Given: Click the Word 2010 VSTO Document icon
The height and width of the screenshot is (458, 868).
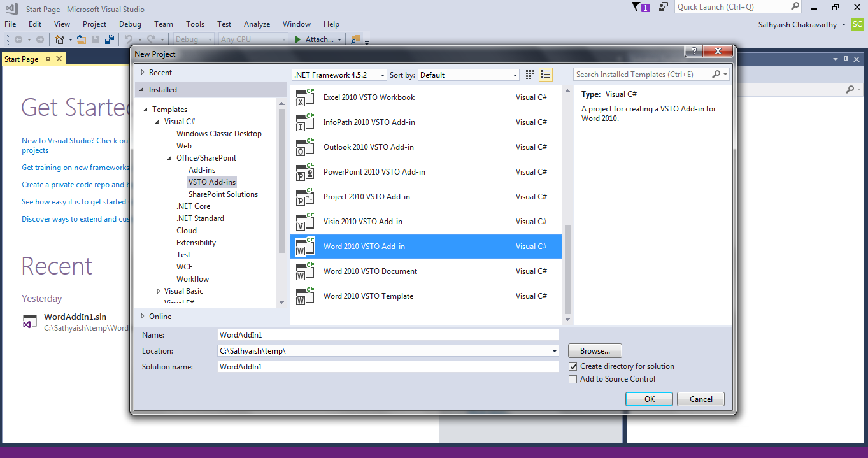Looking at the screenshot, I should click(x=305, y=271).
